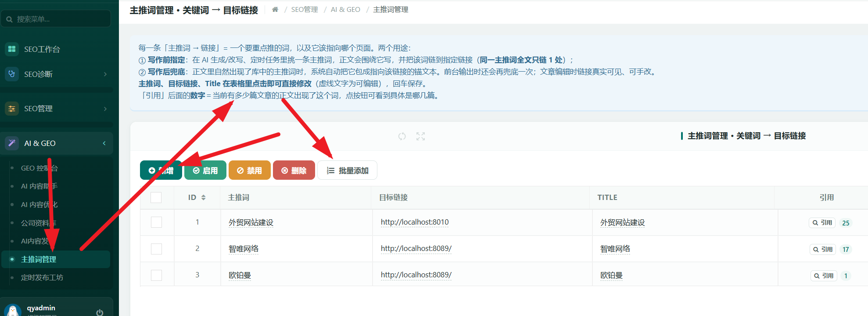Edit target link in row 智唯网络

click(416, 248)
